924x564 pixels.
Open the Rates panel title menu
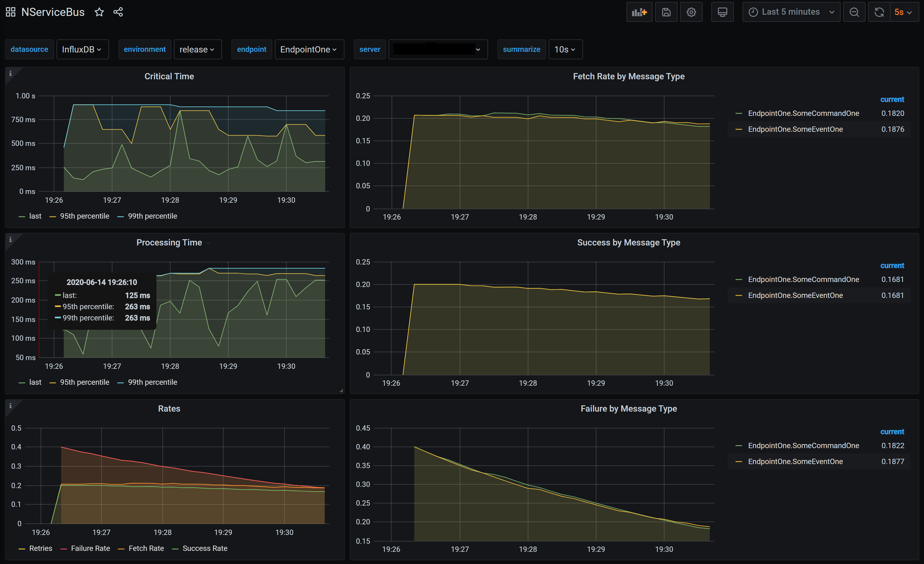(x=169, y=409)
